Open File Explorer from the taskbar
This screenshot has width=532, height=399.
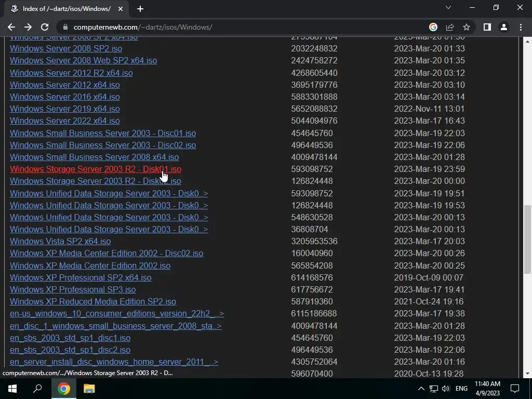coord(89,389)
